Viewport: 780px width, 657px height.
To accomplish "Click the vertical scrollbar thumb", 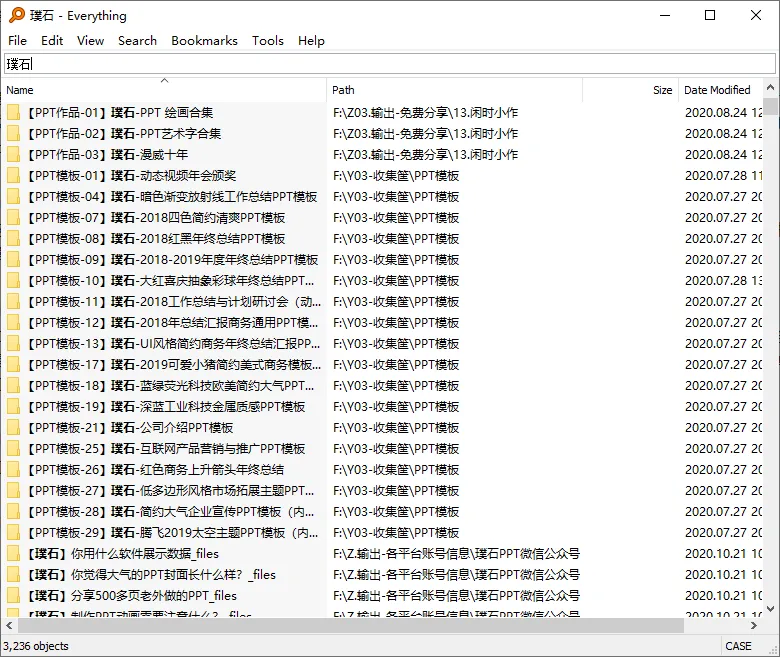I will (771, 106).
